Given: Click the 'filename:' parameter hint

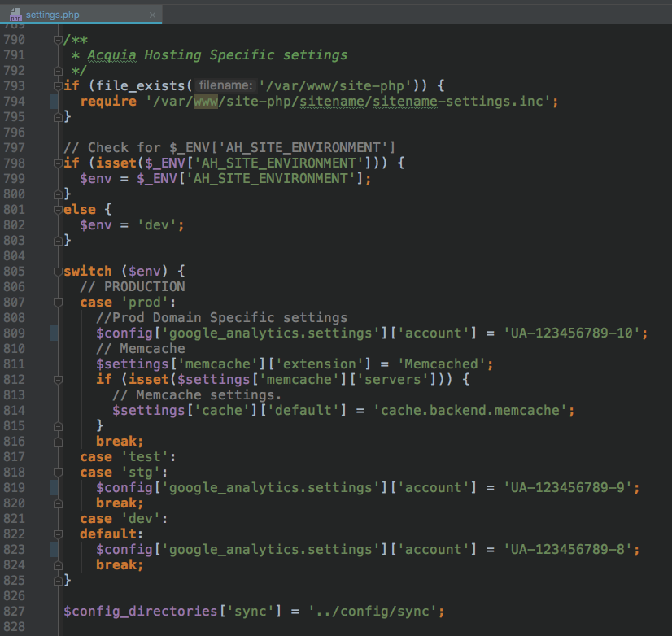Looking at the screenshot, I should (x=226, y=85).
